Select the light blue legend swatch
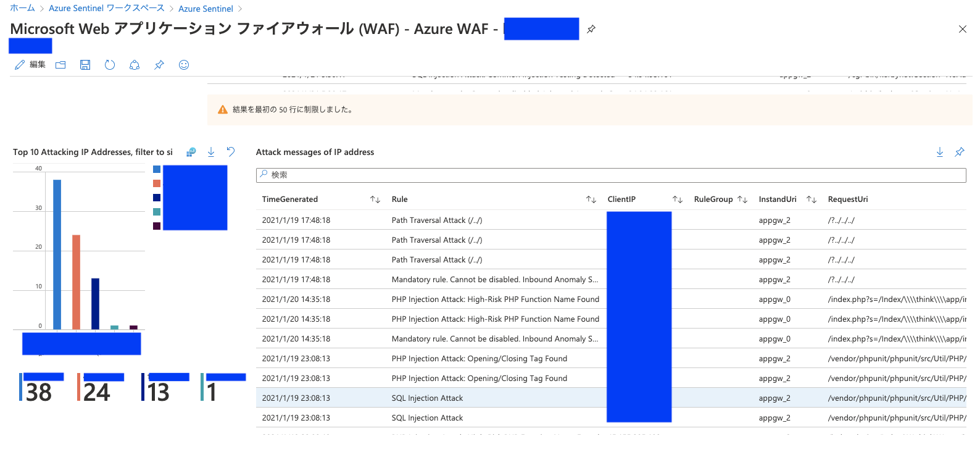980x457 pixels. pyautogui.click(x=157, y=169)
